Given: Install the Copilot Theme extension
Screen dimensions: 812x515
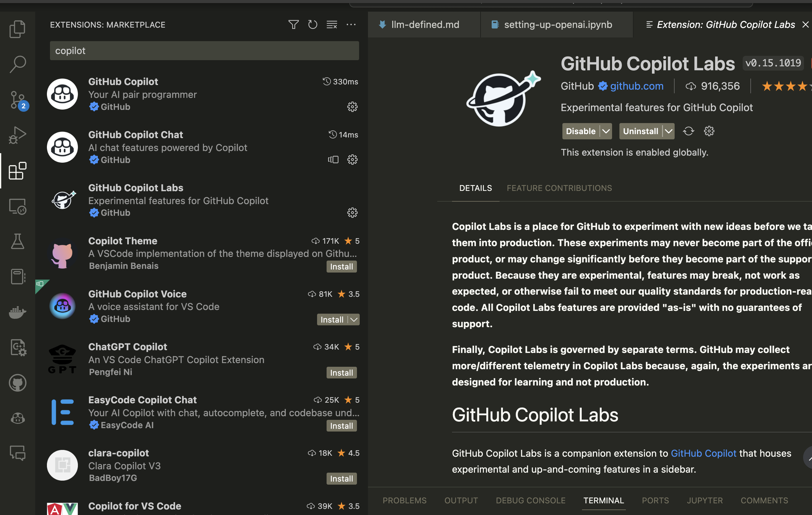Looking at the screenshot, I should [x=341, y=267].
